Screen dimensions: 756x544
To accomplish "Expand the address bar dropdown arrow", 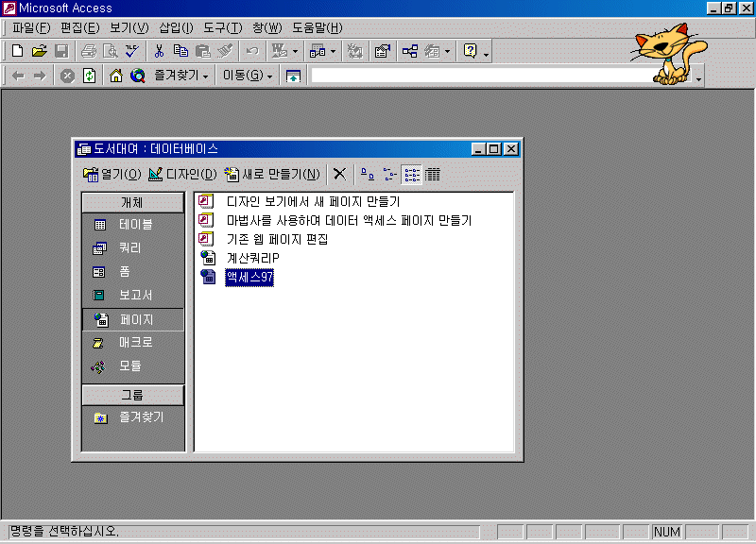I will tap(698, 77).
